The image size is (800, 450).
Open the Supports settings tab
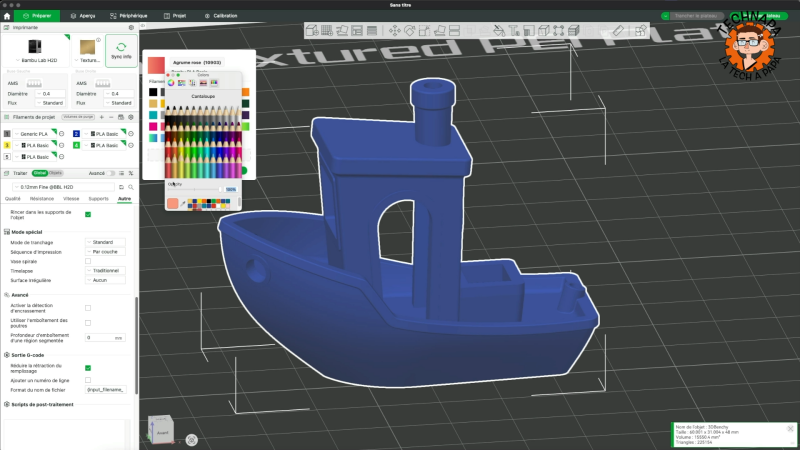[98, 199]
